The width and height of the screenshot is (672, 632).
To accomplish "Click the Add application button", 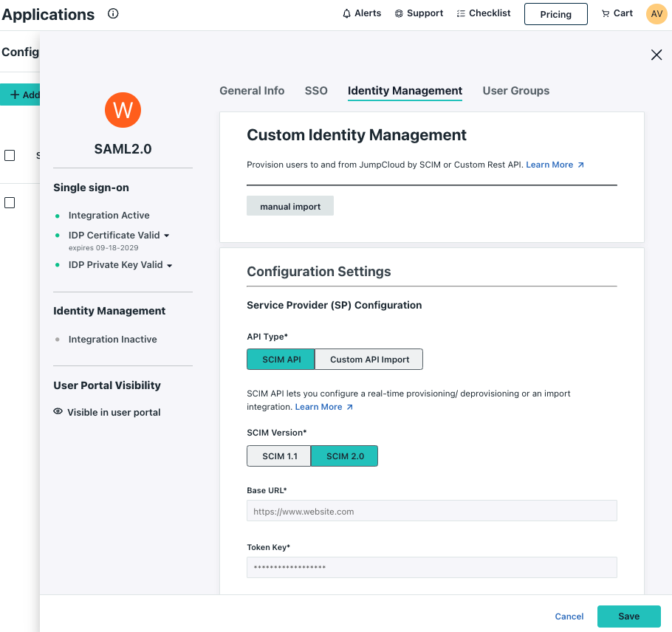I will coord(20,95).
